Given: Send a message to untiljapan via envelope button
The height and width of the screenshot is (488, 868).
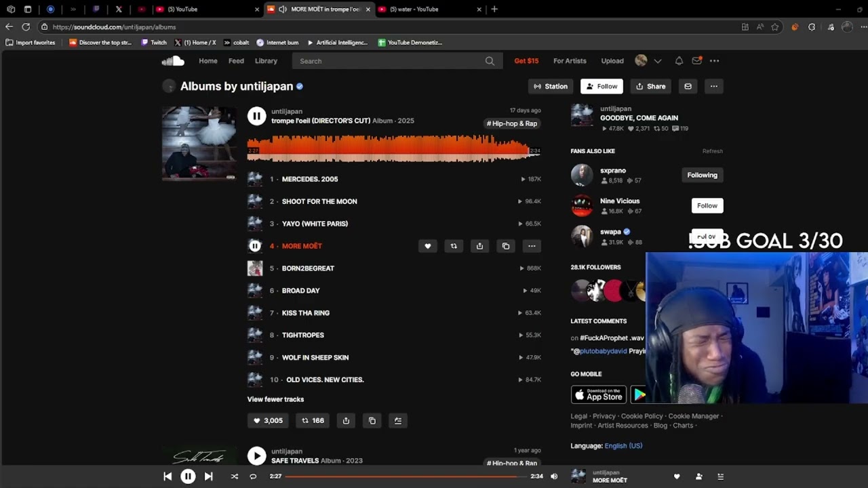Looking at the screenshot, I should 688,86.
